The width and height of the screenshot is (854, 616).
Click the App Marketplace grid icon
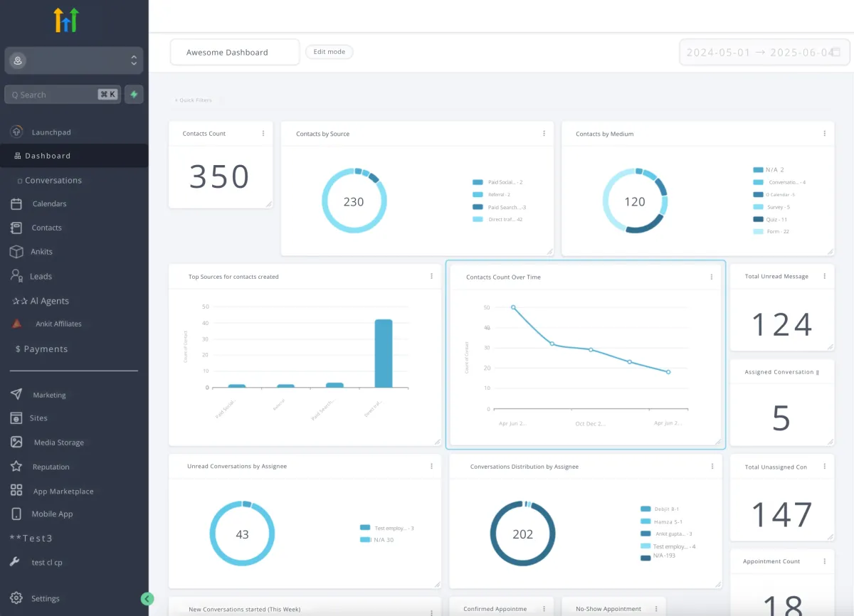pyautogui.click(x=16, y=491)
